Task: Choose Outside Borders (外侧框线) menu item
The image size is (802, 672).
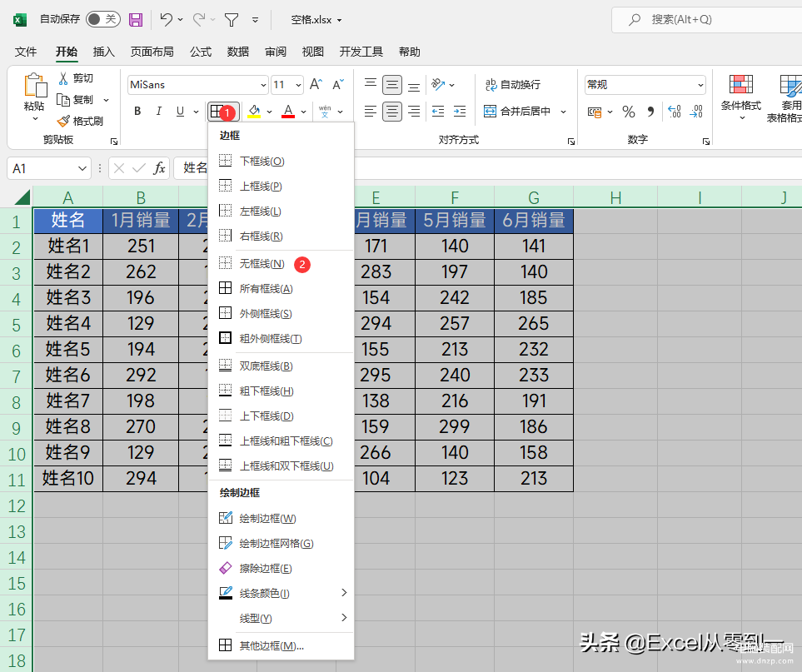Action: click(x=281, y=313)
